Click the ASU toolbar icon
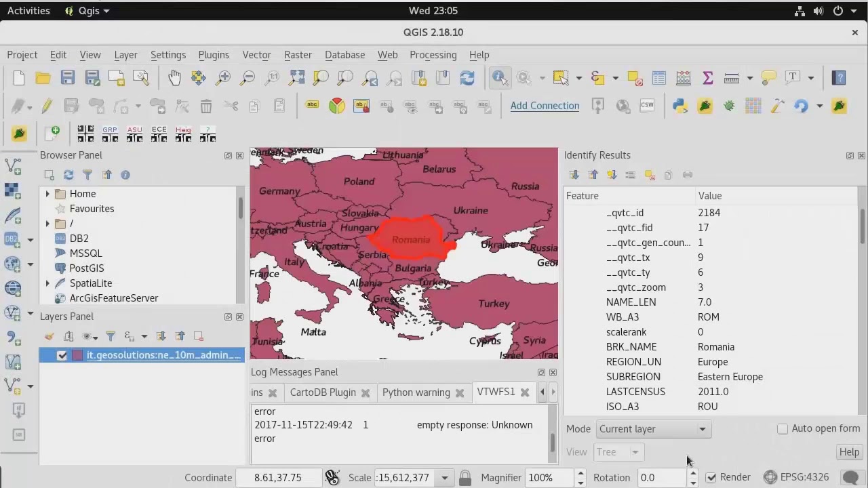 coord(134,134)
